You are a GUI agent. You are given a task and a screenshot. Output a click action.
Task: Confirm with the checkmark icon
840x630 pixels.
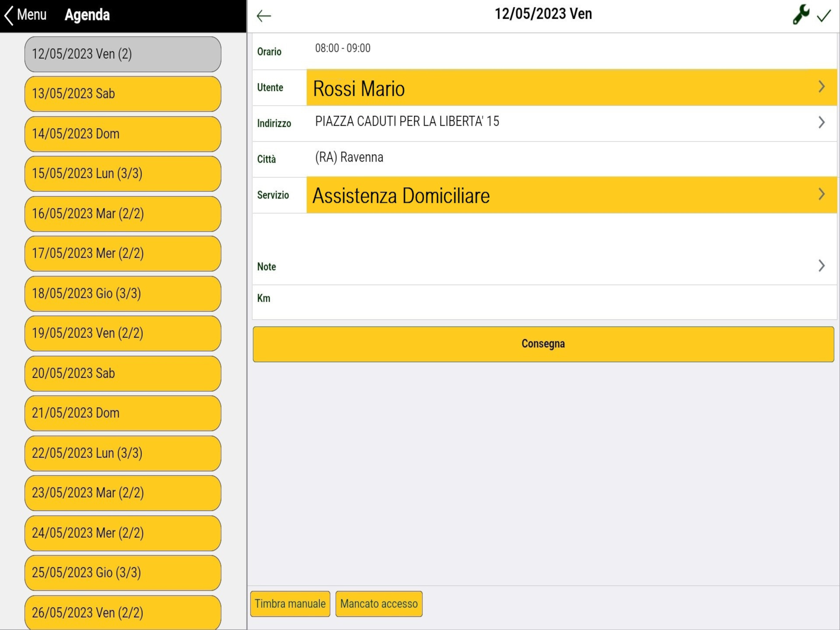824,16
